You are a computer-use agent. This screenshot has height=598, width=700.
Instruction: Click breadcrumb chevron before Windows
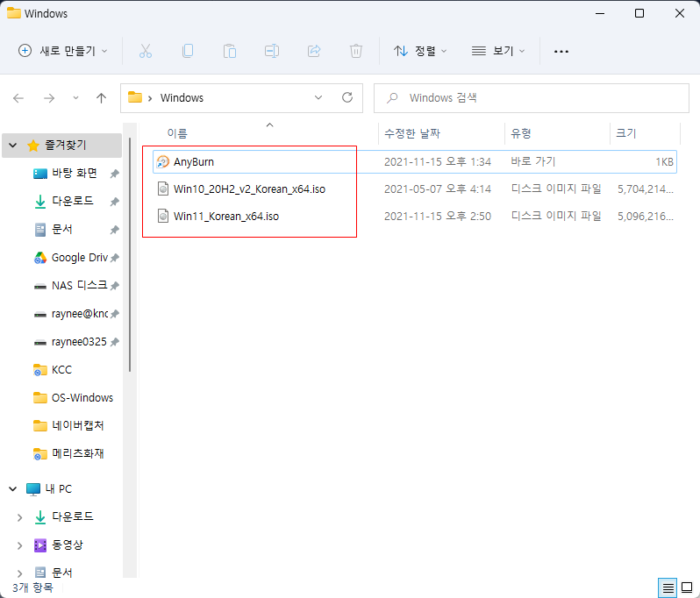click(150, 98)
